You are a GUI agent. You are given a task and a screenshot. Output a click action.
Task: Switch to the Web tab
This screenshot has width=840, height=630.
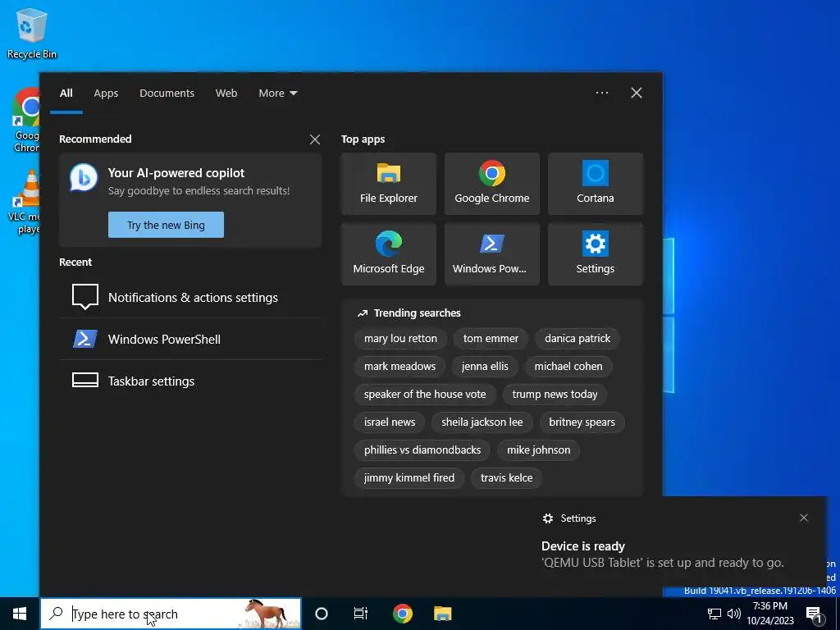[x=226, y=94]
